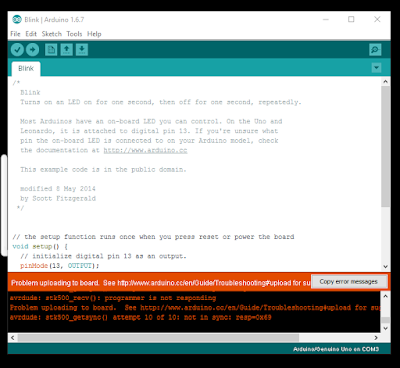400x368 pixels.
Task: Open the Tools menu
Action: (x=74, y=34)
